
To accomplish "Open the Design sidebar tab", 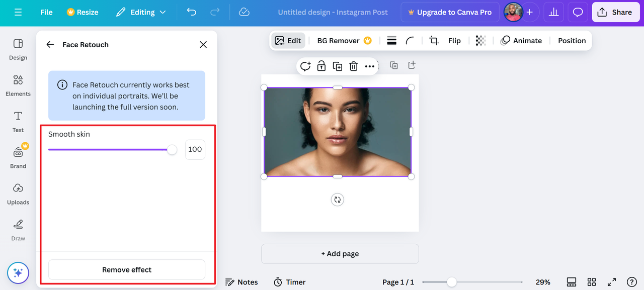I will (18, 49).
